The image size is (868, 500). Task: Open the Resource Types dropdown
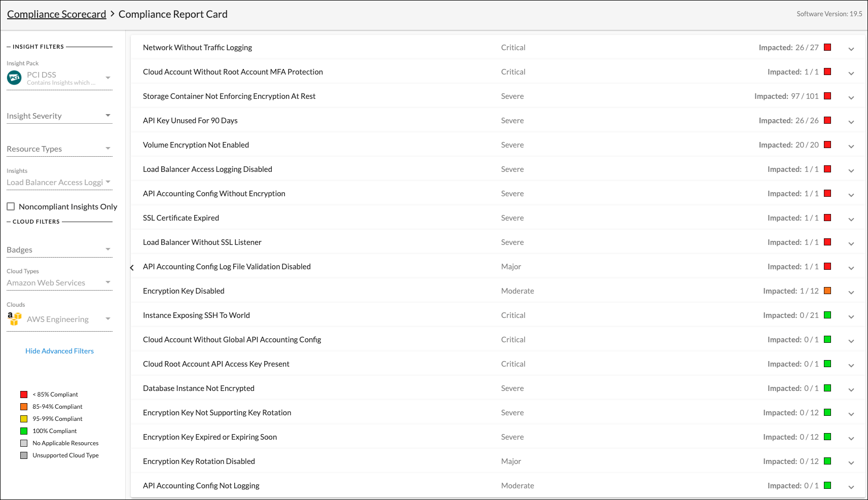tap(108, 148)
